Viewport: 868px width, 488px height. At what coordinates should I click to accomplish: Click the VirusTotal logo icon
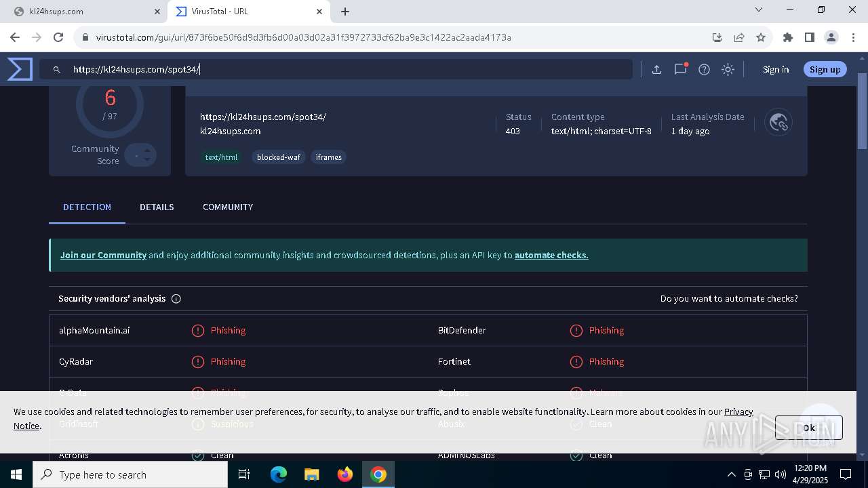coord(20,69)
